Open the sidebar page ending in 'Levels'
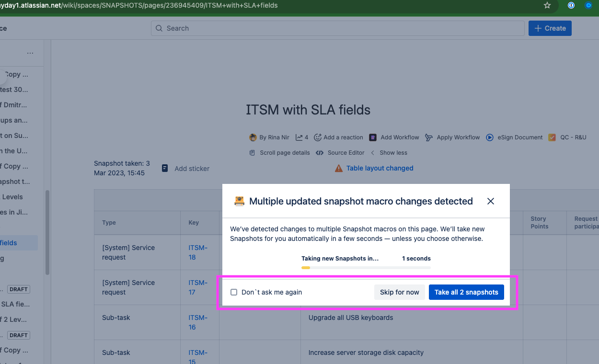The height and width of the screenshot is (364, 599). pos(12,197)
